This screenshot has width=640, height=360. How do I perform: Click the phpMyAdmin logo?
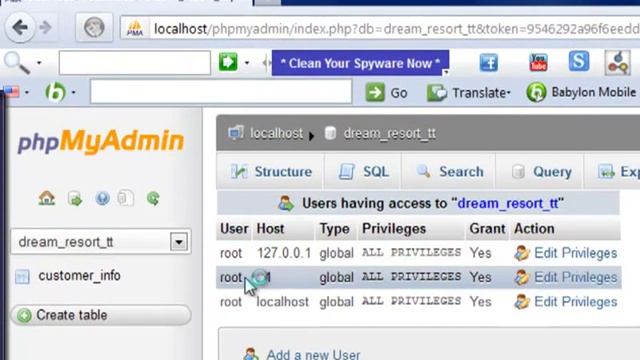click(x=100, y=141)
